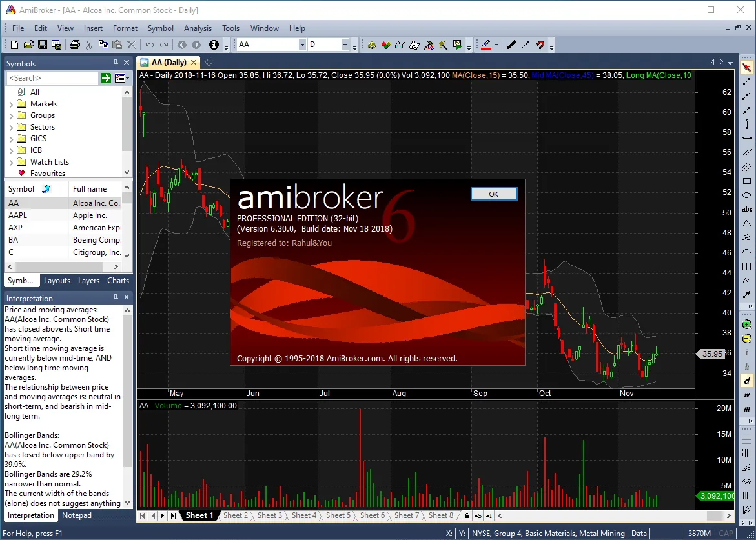The image size is (756, 540).
Task: Pin the Symbols panel
Action: pos(116,63)
